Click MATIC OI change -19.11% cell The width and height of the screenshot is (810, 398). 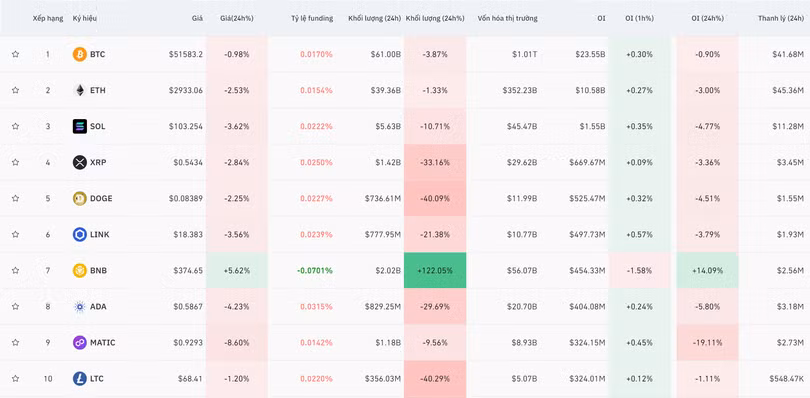pyautogui.click(x=707, y=343)
